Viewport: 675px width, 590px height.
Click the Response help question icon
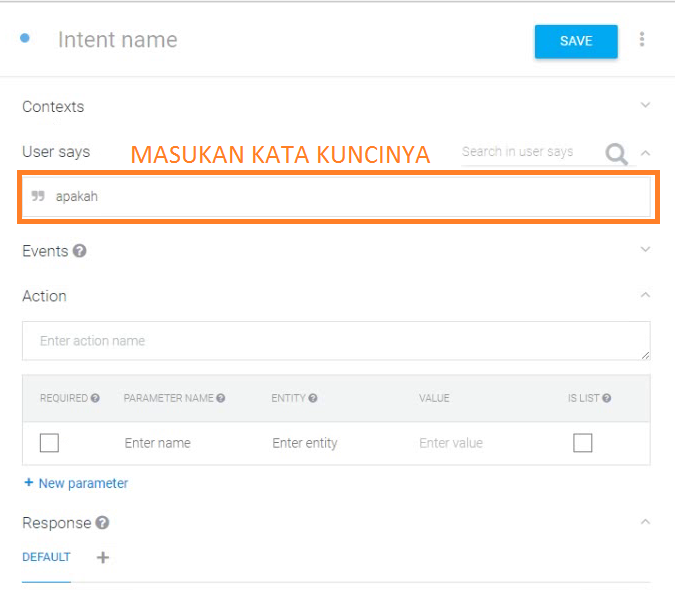(x=103, y=523)
